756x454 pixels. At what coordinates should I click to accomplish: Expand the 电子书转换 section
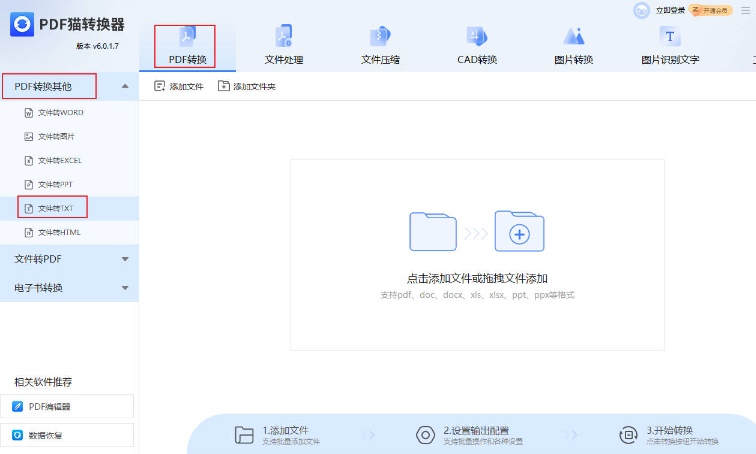tap(124, 288)
